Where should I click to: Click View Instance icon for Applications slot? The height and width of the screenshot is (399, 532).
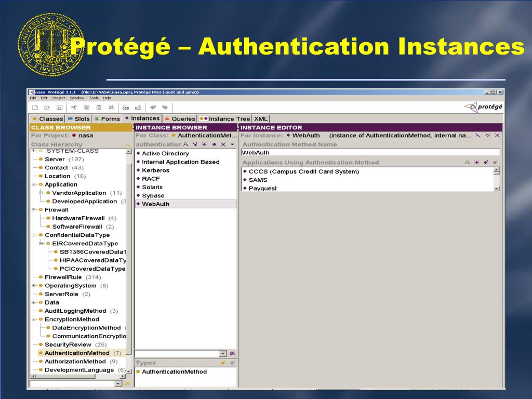click(467, 163)
